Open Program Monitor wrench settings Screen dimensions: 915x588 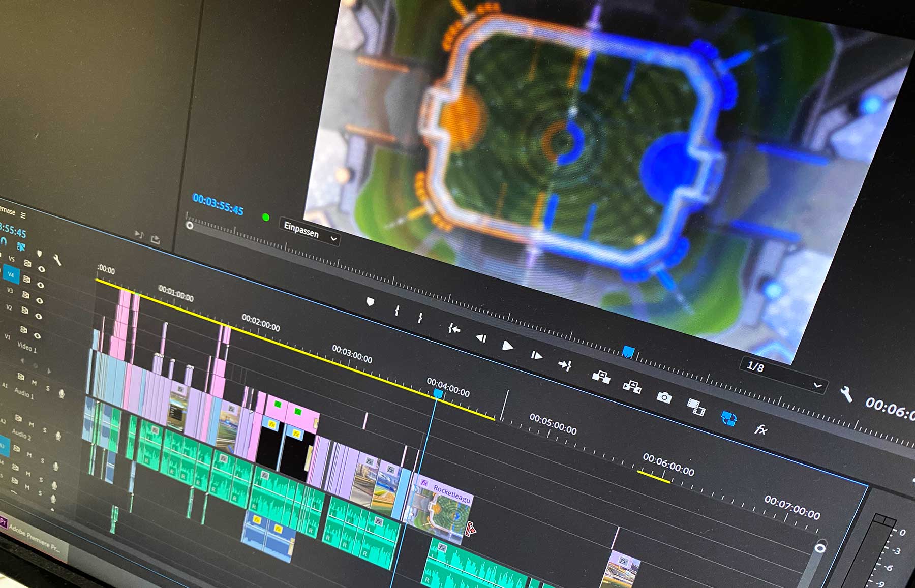pos(846,394)
